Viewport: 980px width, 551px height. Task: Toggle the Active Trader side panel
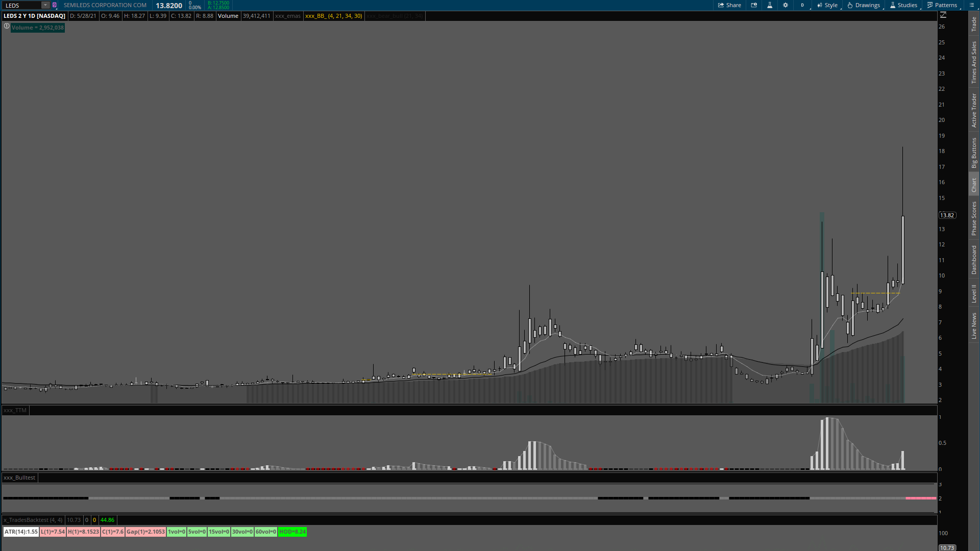click(974, 110)
